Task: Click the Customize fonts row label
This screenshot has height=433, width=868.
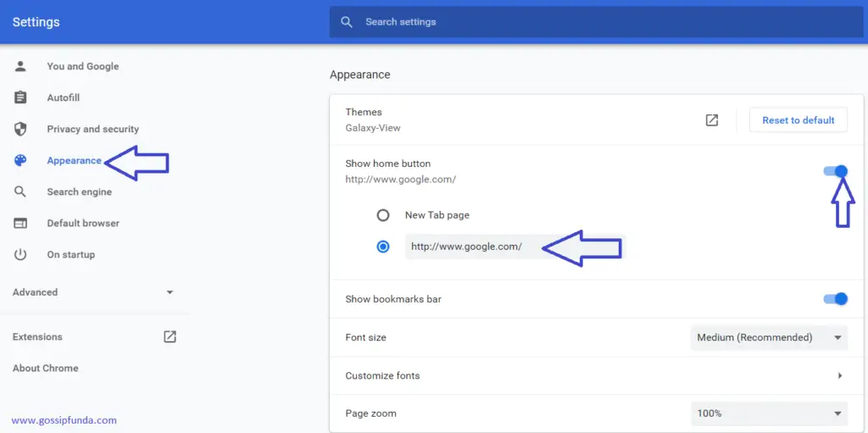Action: coord(382,375)
